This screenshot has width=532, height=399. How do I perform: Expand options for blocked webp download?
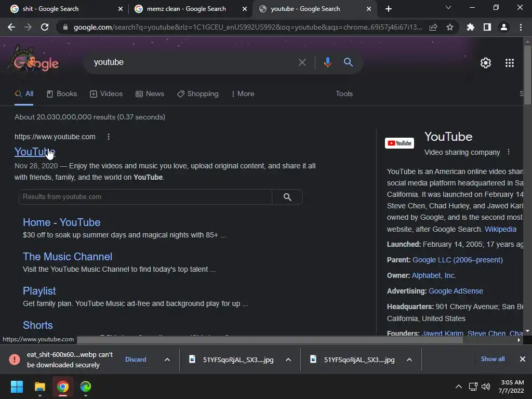[167, 360]
